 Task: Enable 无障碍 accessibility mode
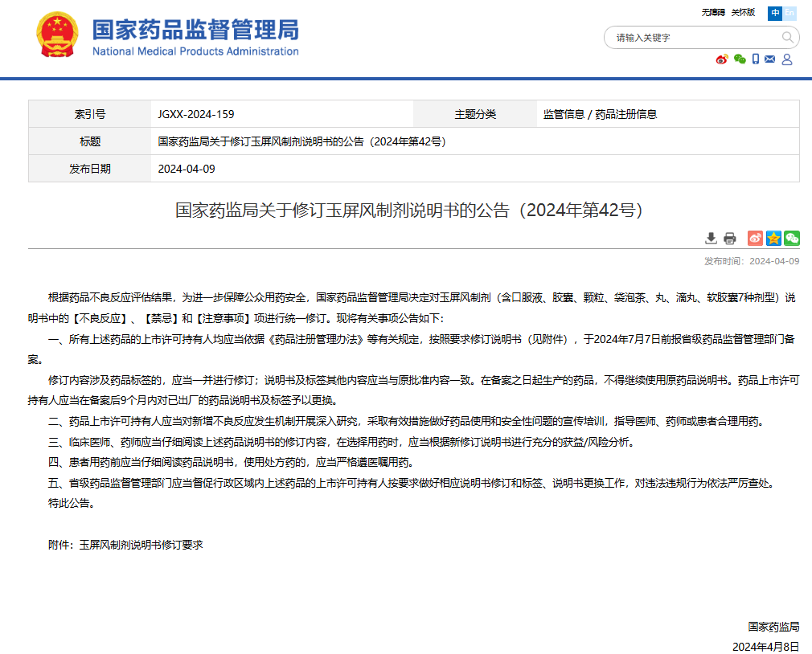713,13
